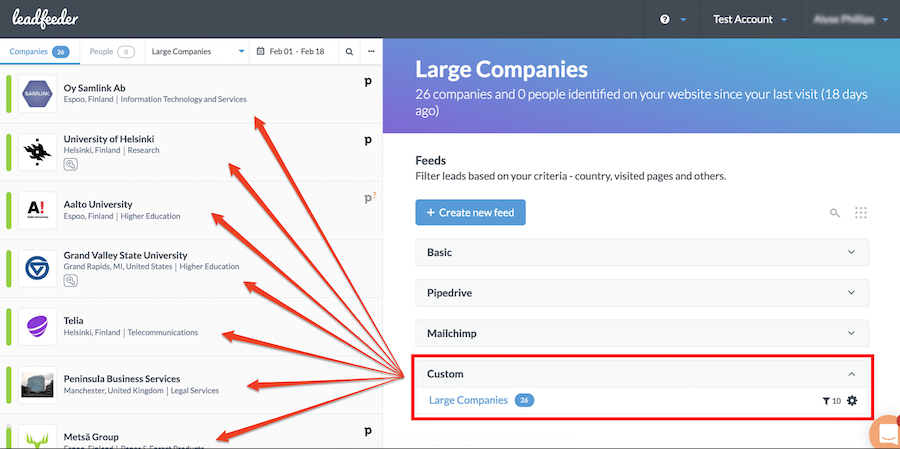Screen dimensions: 900x449
Task: Click the Create new feed button
Action: pos(470,212)
